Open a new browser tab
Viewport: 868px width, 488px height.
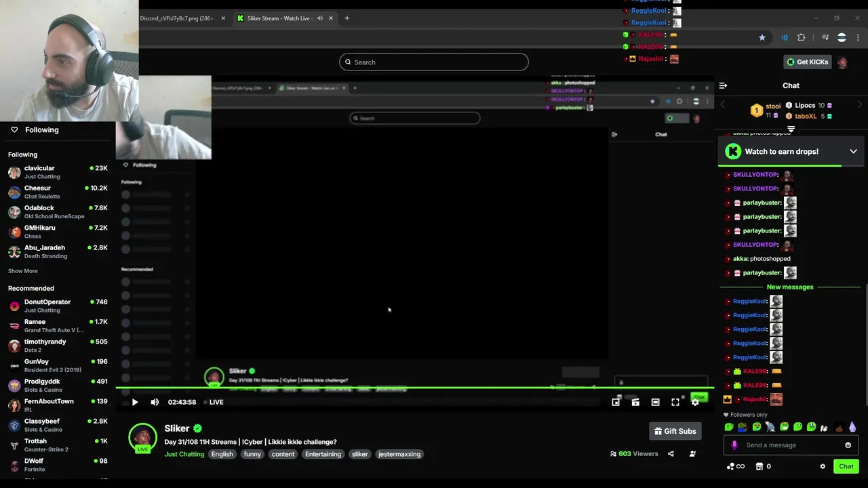click(x=347, y=18)
